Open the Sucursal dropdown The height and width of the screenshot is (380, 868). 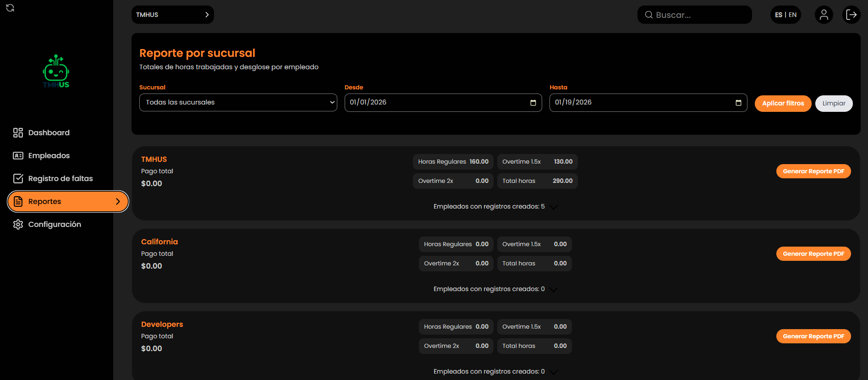(238, 102)
